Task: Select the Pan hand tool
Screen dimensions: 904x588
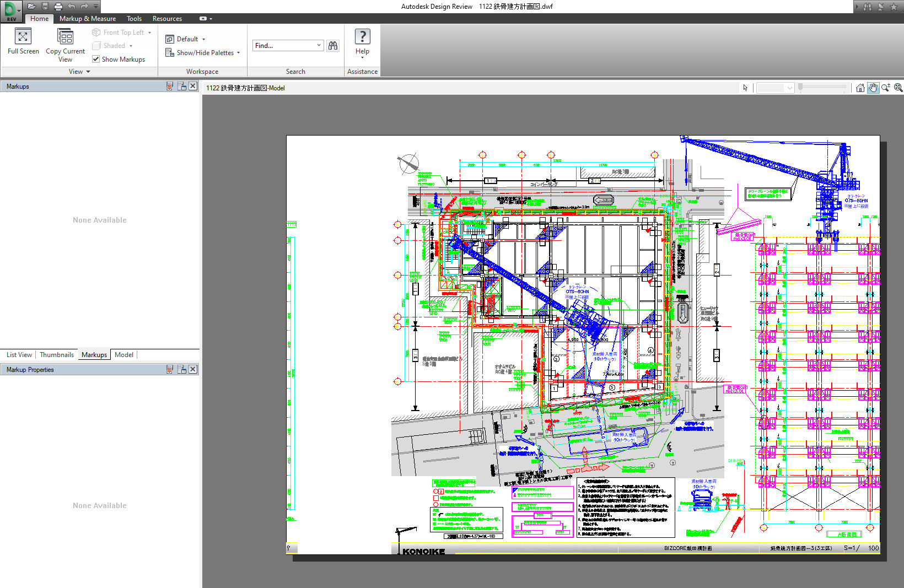Action: [873, 88]
